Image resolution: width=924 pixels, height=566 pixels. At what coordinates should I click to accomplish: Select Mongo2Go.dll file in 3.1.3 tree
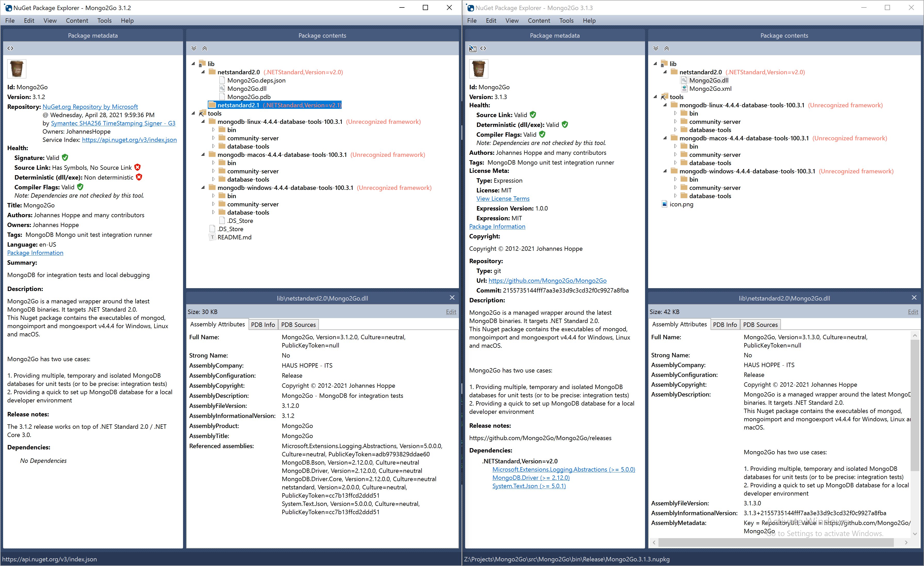(709, 80)
